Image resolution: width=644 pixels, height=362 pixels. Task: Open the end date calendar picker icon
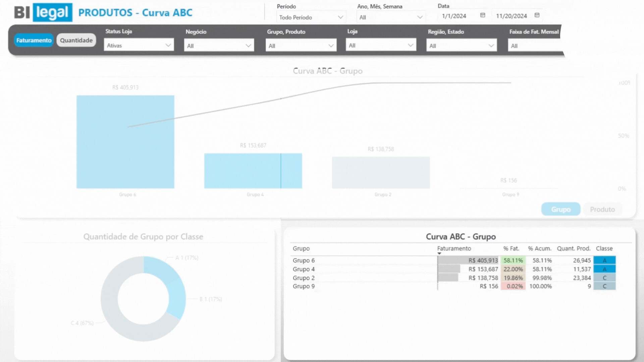(537, 15)
